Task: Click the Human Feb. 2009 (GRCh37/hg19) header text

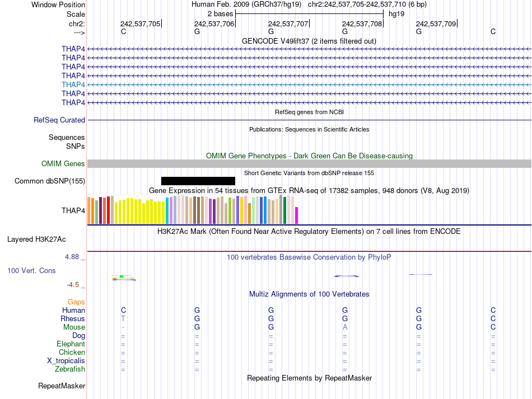Action: (246, 4)
